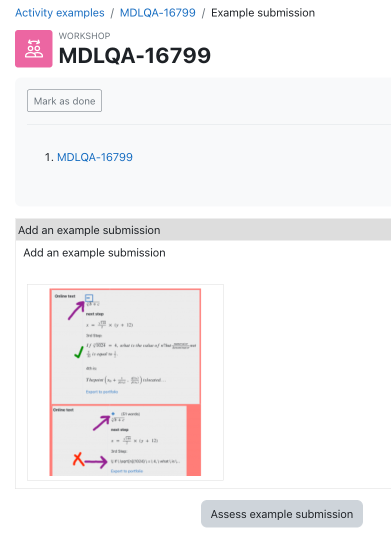Open the MDLQA-16799 breadcrumb link
The image size is (391, 552).
(158, 13)
